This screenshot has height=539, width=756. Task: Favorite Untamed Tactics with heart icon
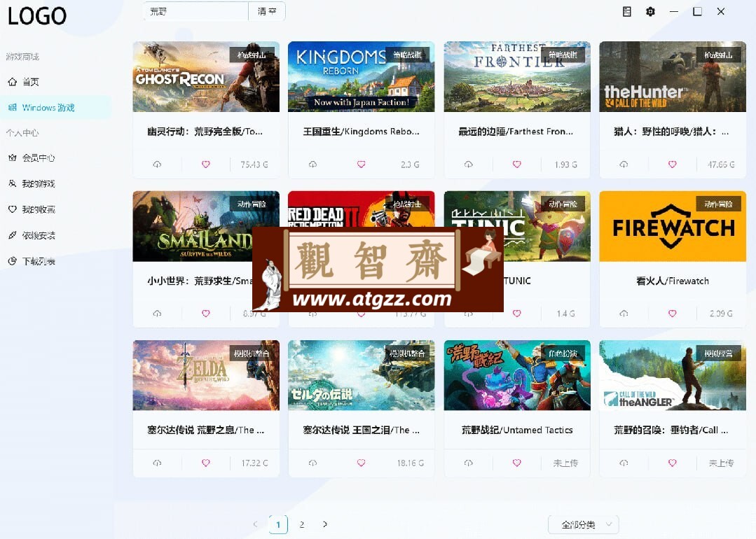click(517, 463)
